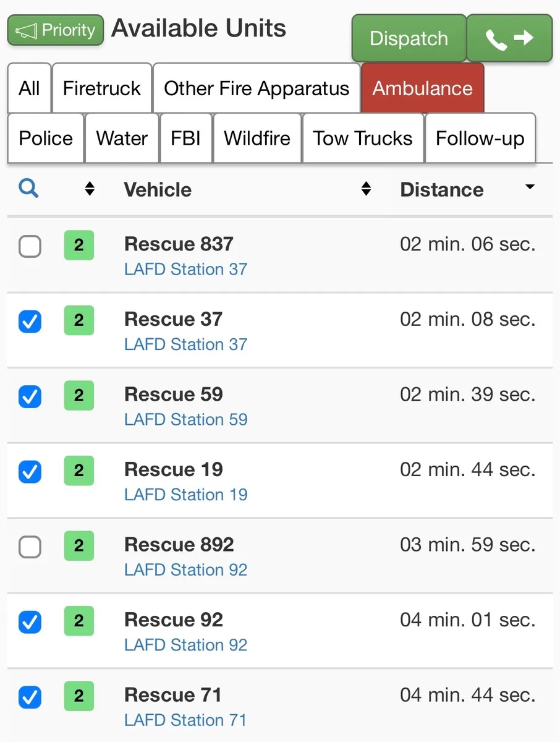Viewport: 560px width, 742px height.
Task: Select the Rescue 892 checkbox
Action: click(x=30, y=547)
